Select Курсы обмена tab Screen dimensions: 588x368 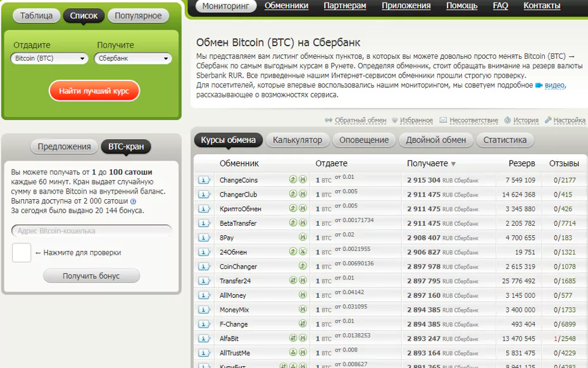pos(228,140)
